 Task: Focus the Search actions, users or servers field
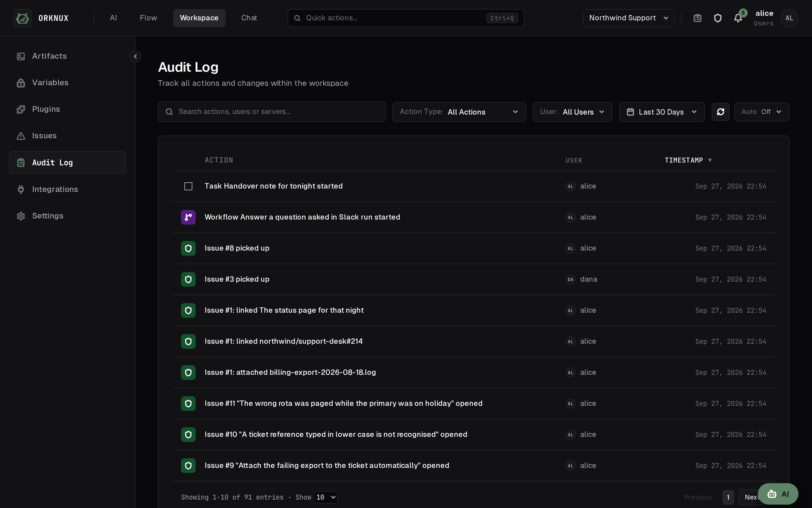coord(272,112)
